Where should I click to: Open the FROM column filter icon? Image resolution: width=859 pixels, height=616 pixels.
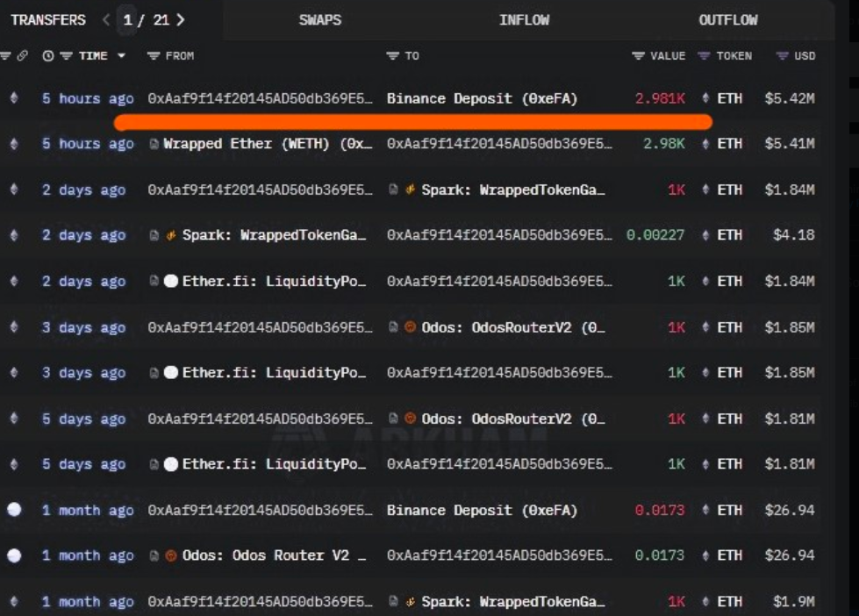(x=154, y=55)
